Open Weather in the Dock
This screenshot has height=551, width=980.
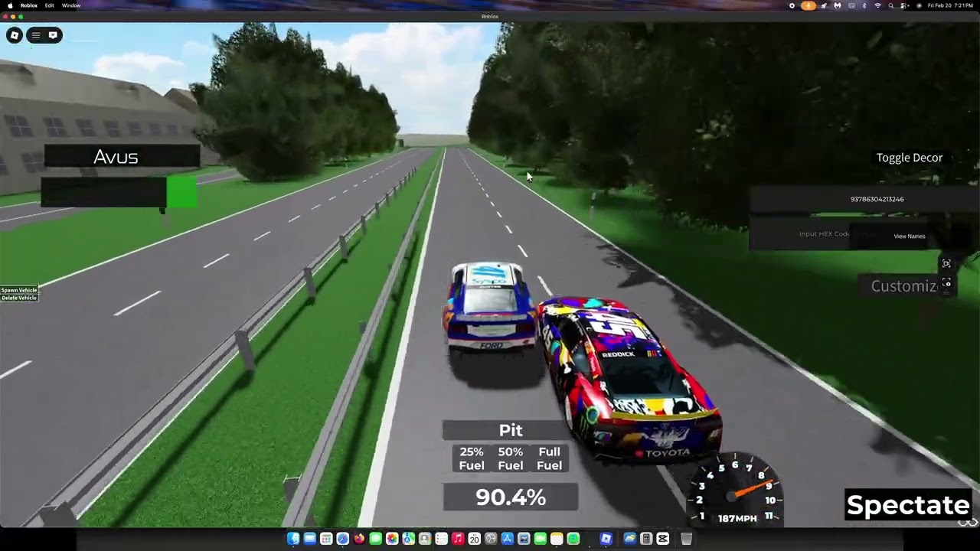629,539
